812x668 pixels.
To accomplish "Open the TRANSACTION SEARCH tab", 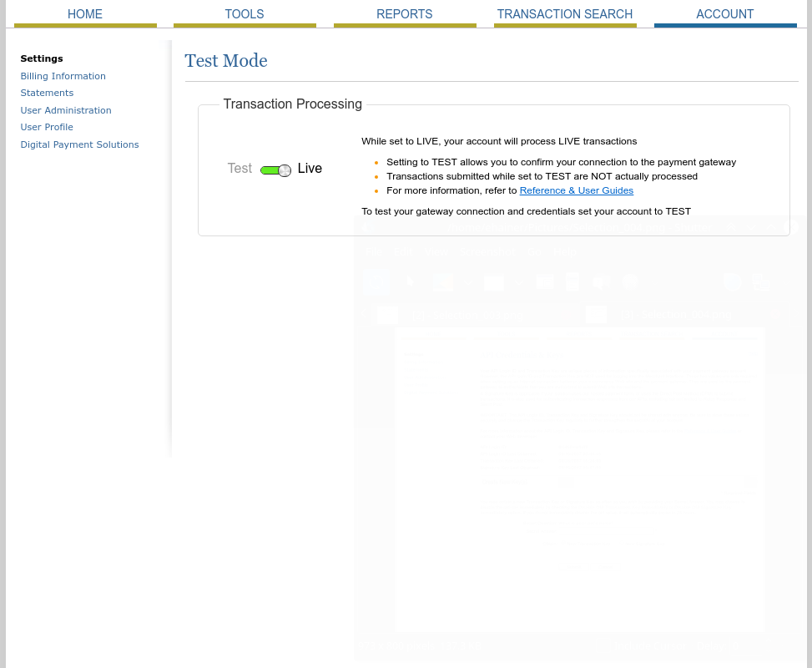I will [x=565, y=14].
